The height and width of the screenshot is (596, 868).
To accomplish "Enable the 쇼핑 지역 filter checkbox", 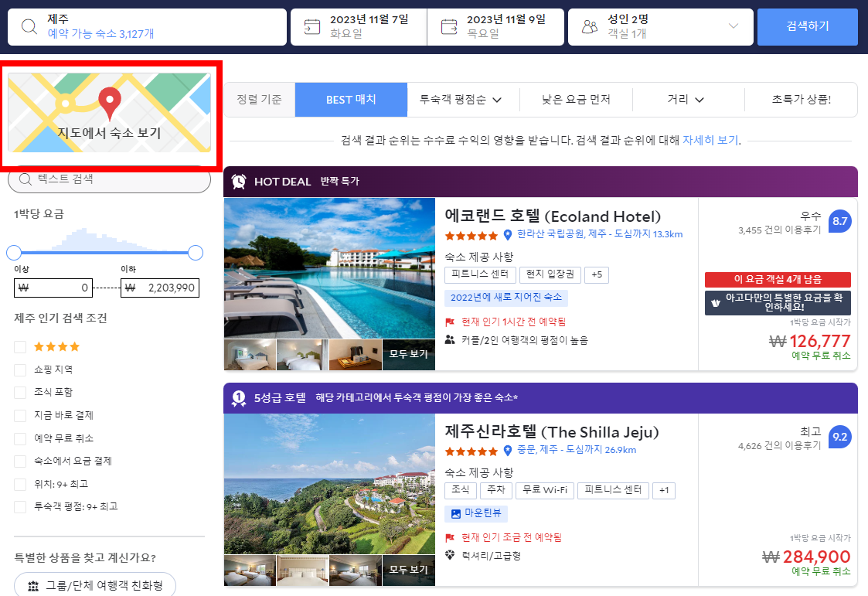I will (20, 370).
